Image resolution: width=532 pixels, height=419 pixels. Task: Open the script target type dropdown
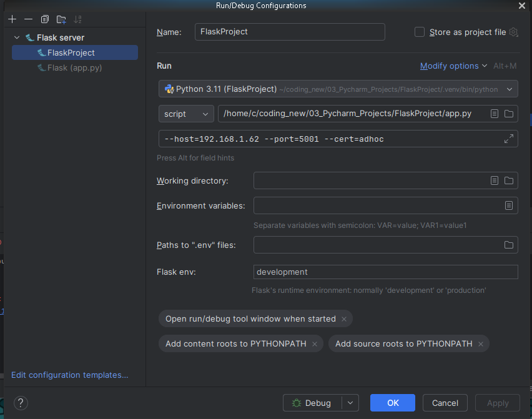tap(186, 114)
